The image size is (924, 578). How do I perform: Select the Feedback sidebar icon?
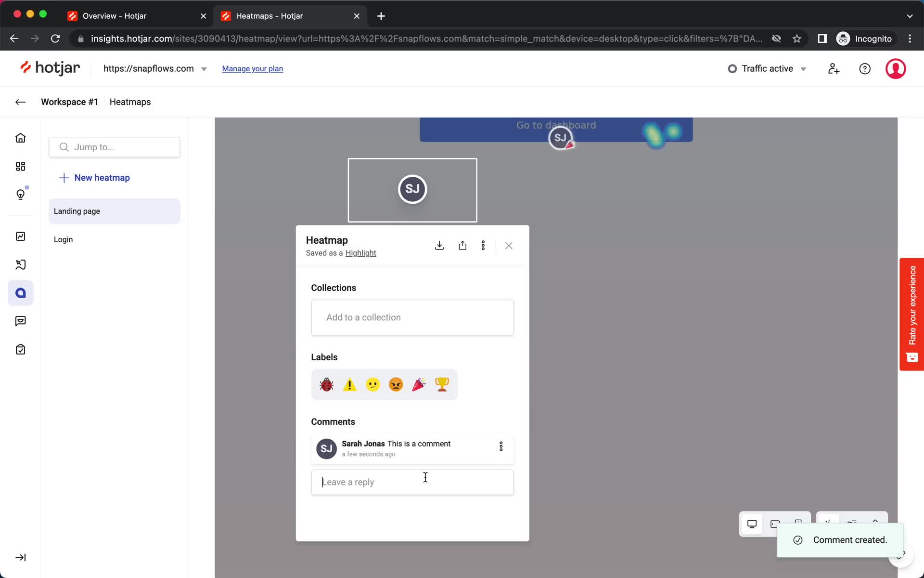(21, 321)
